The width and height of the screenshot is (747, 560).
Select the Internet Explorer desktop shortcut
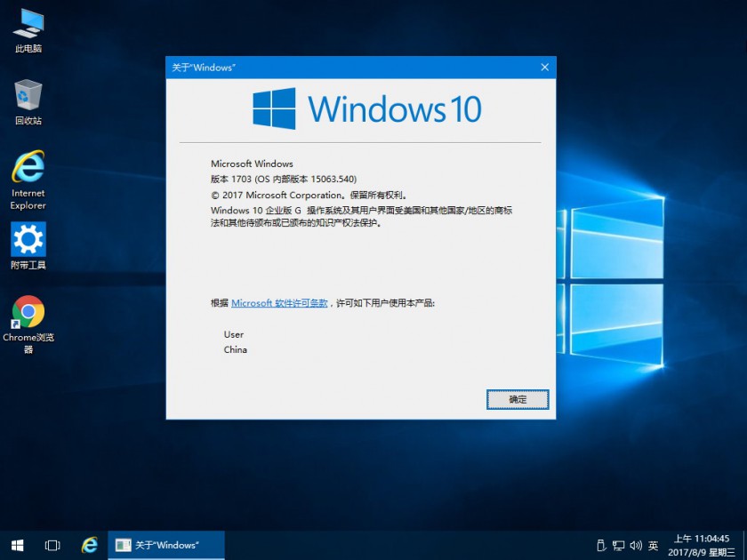[28, 180]
